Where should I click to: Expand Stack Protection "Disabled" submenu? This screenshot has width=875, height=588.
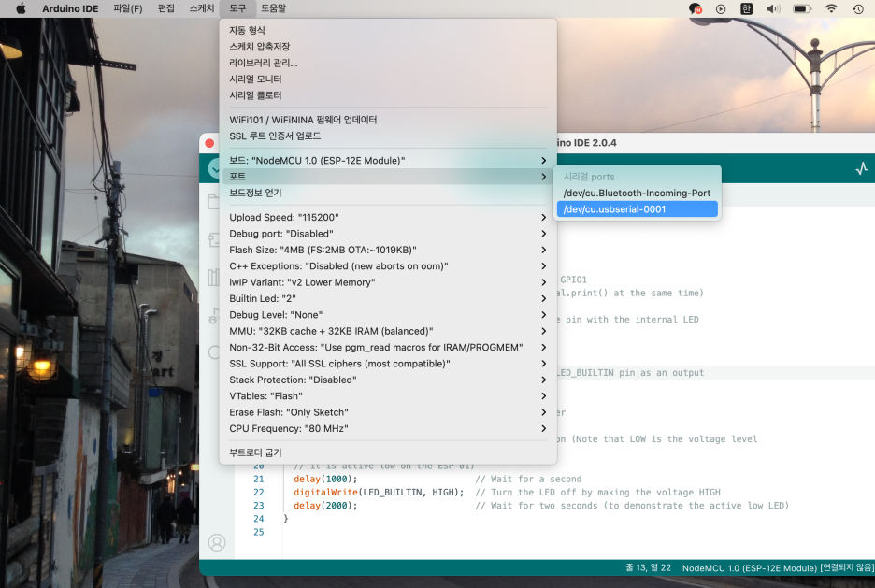(x=388, y=379)
